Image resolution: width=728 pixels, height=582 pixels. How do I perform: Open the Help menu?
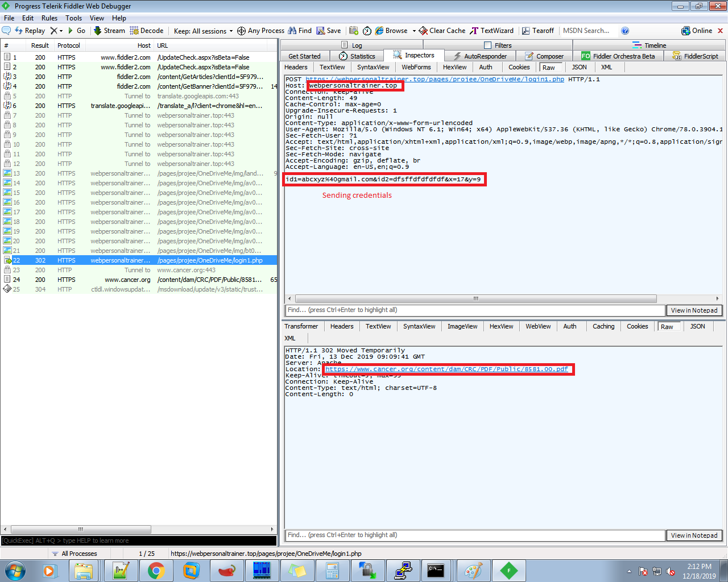point(119,18)
